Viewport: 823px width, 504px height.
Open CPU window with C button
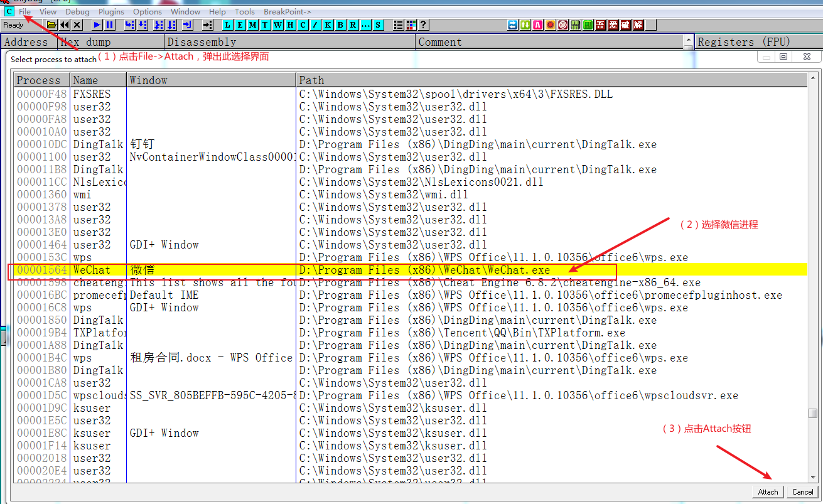point(303,25)
